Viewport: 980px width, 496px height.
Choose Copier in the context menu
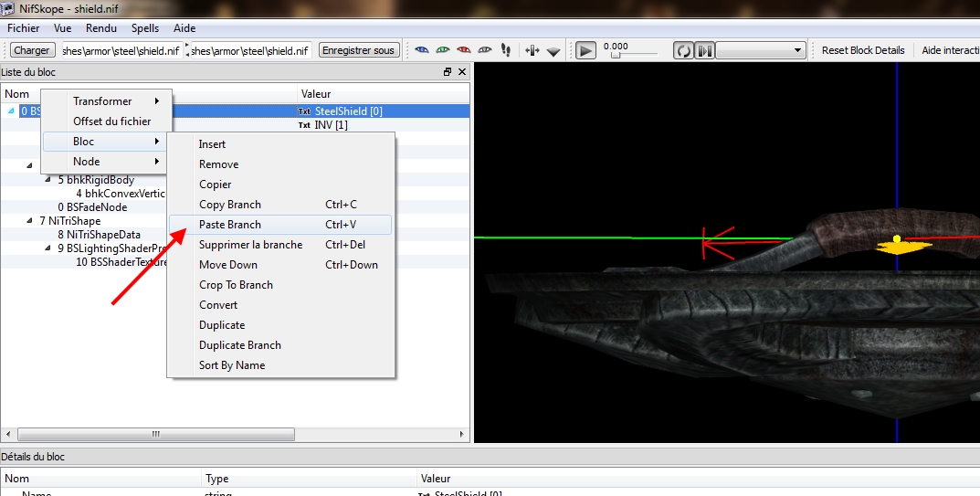pyautogui.click(x=280, y=185)
